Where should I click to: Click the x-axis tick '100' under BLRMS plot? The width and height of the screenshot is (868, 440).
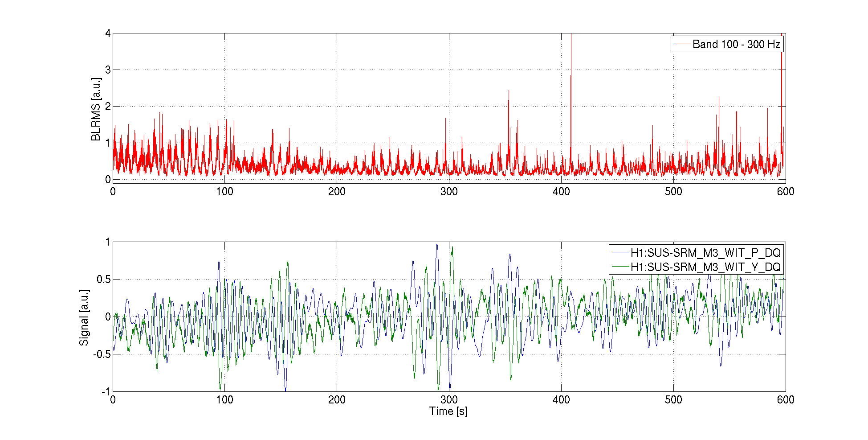224,192
